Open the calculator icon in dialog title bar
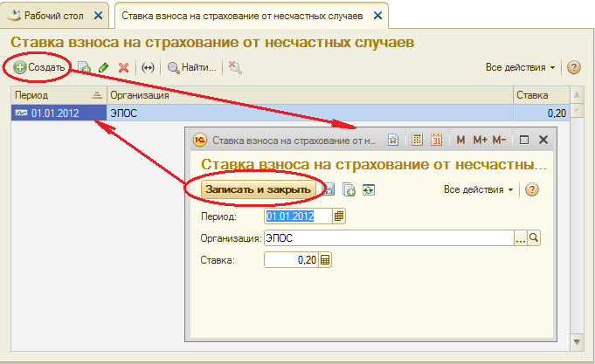The height and width of the screenshot is (364, 595). click(x=417, y=140)
